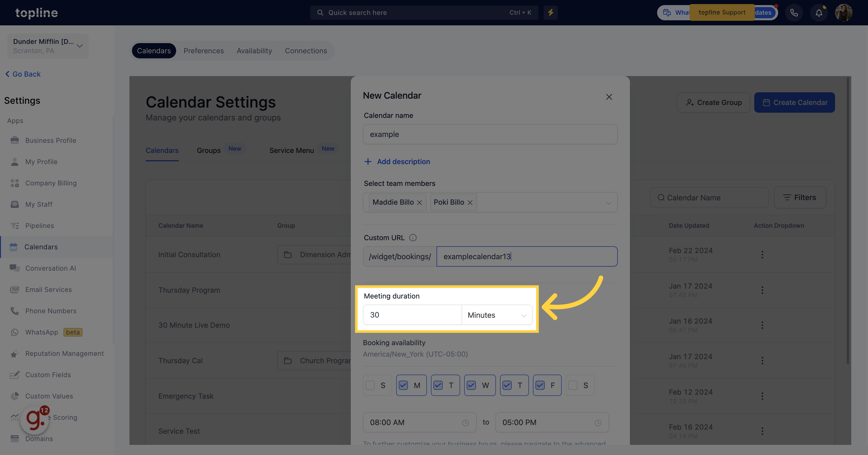This screenshot has width=868, height=455.
Task: Click the Create Group button
Action: tap(713, 102)
